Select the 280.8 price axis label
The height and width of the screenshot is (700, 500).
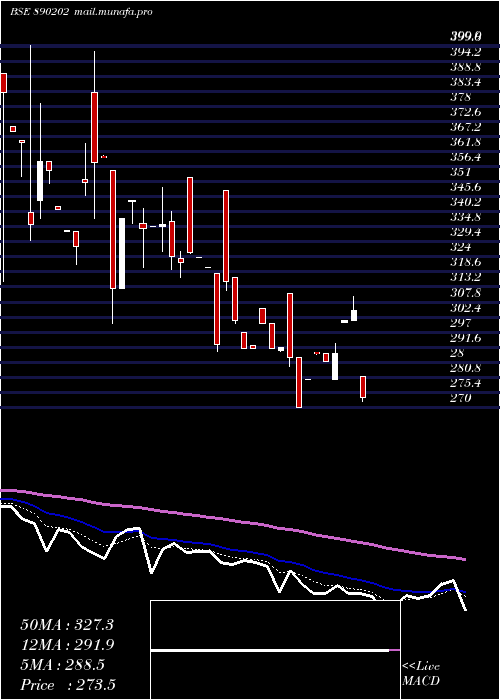[x=465, y=368]
